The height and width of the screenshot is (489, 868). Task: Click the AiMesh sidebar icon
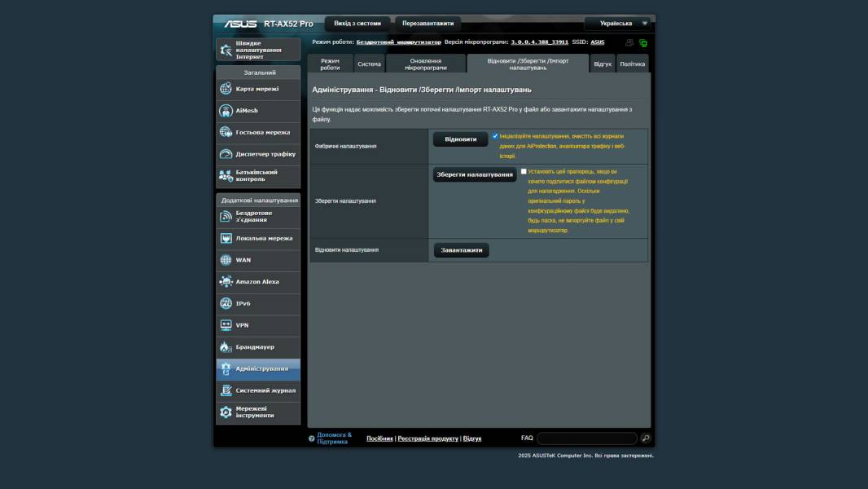[226, 111]
